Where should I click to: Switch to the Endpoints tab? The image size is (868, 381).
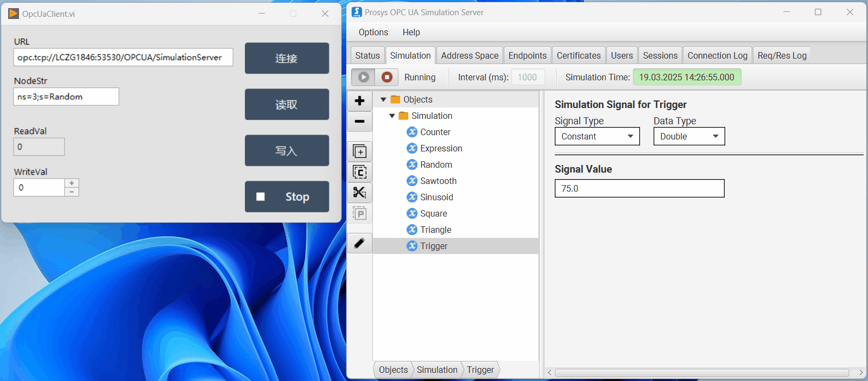pyautogui.click(x=527, y=55)
